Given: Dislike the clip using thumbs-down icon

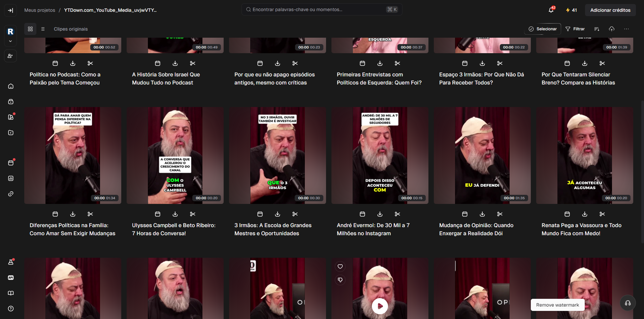Looking at the screenshot, I should [340, 280].
